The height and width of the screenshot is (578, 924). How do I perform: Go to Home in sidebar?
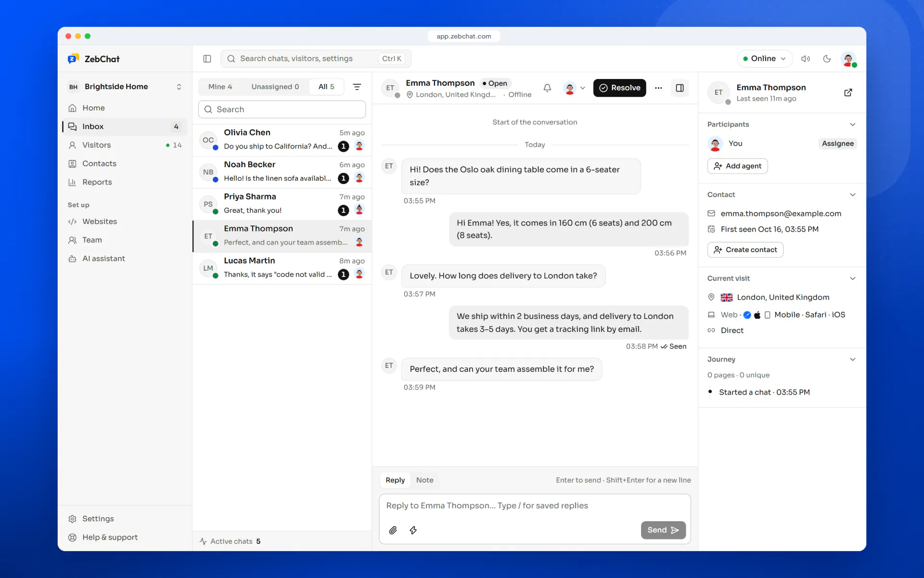125,108
